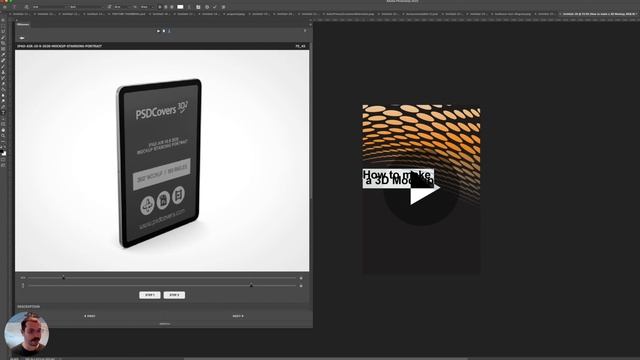640x360 pixels.
Task: Click the iPad mockup preview image
Action: coord(162,160)
